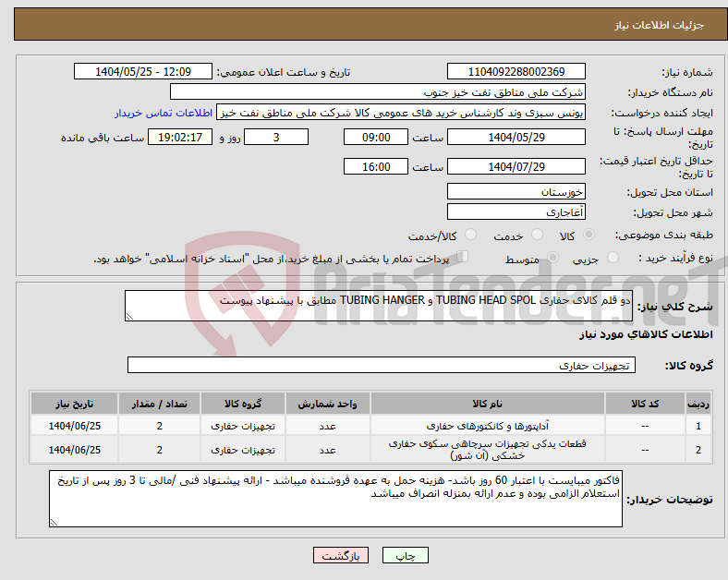Click the گروه کالا column header
The width and height of the screenshot is (728, 580).
click(243, 404)
